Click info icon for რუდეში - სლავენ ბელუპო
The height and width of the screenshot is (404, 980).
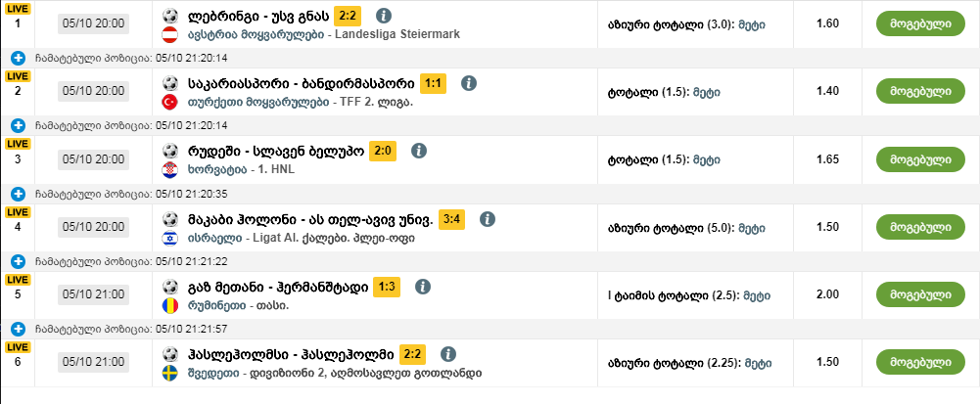coord(419,151)
